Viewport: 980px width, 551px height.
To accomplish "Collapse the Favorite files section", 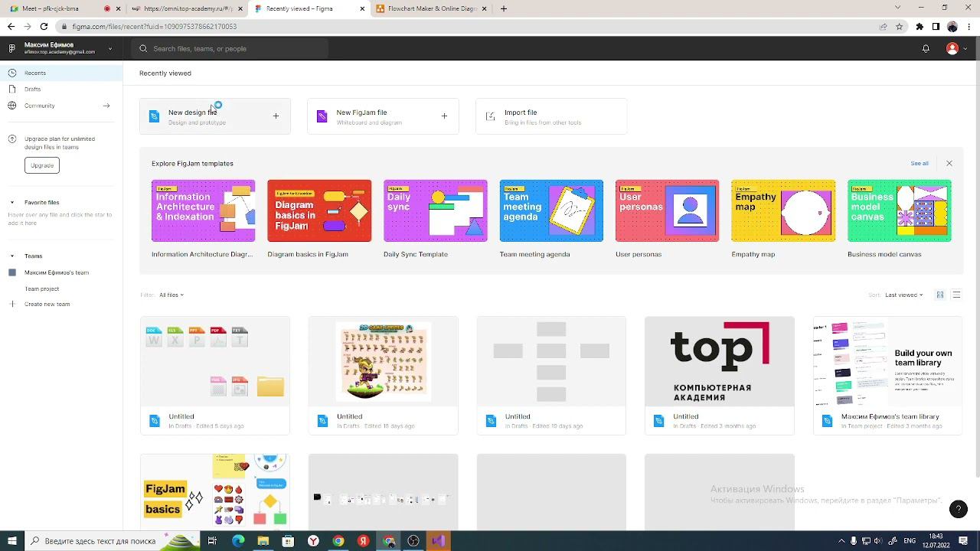I will [12, 203].
